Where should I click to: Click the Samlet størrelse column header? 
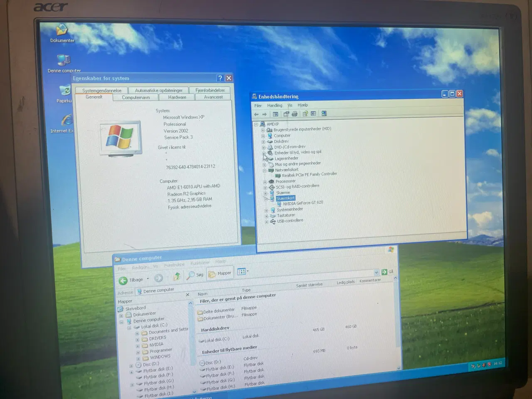tap(309, 285)
